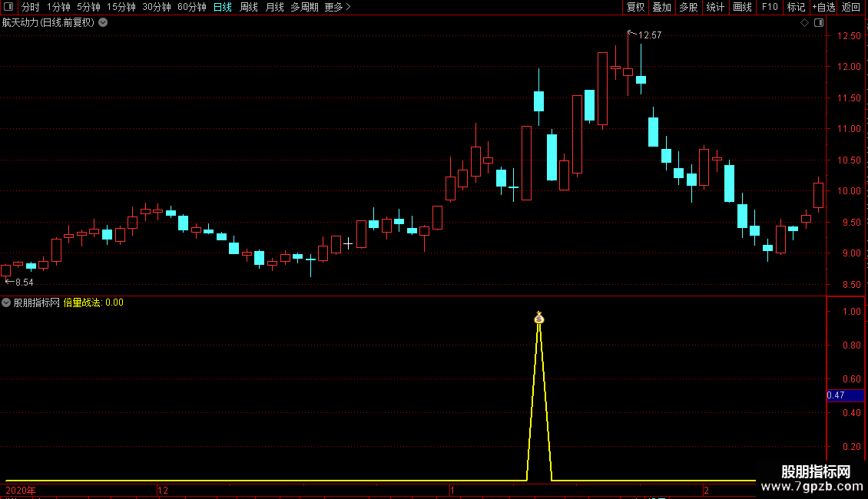Image resolution: width=868 pixels, height=499 pixels.
Task: Toggle the right side panel icon
Action: pyautogui.click(x=819, y=23)
